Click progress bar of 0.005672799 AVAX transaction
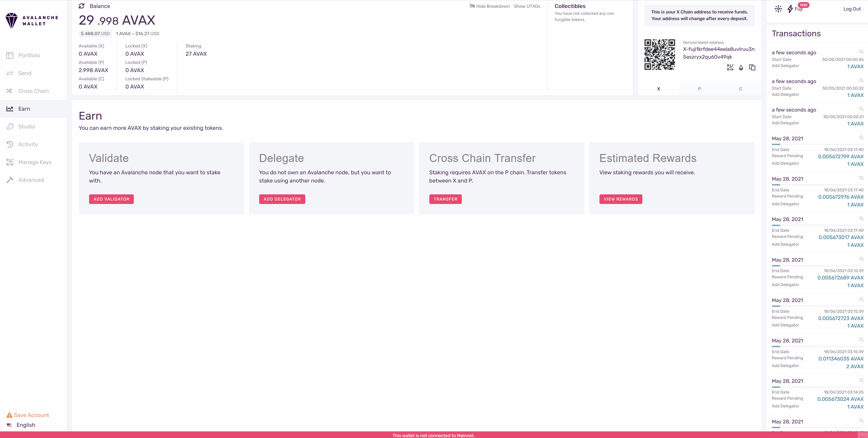Viewport: 868px width, 438px height. 818,144
